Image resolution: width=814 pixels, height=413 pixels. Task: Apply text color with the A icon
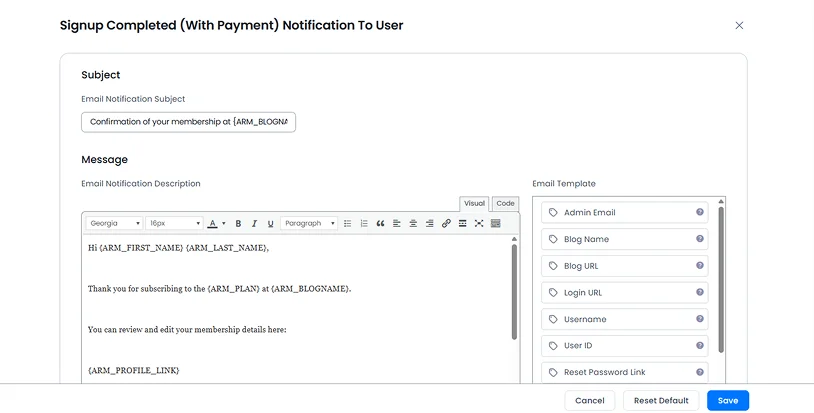point(212,224)
